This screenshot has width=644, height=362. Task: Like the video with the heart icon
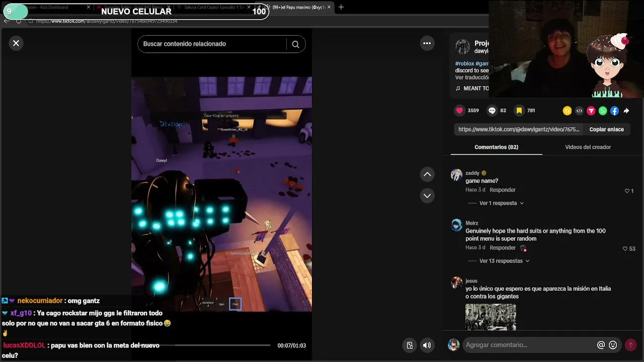coord(459,111)
